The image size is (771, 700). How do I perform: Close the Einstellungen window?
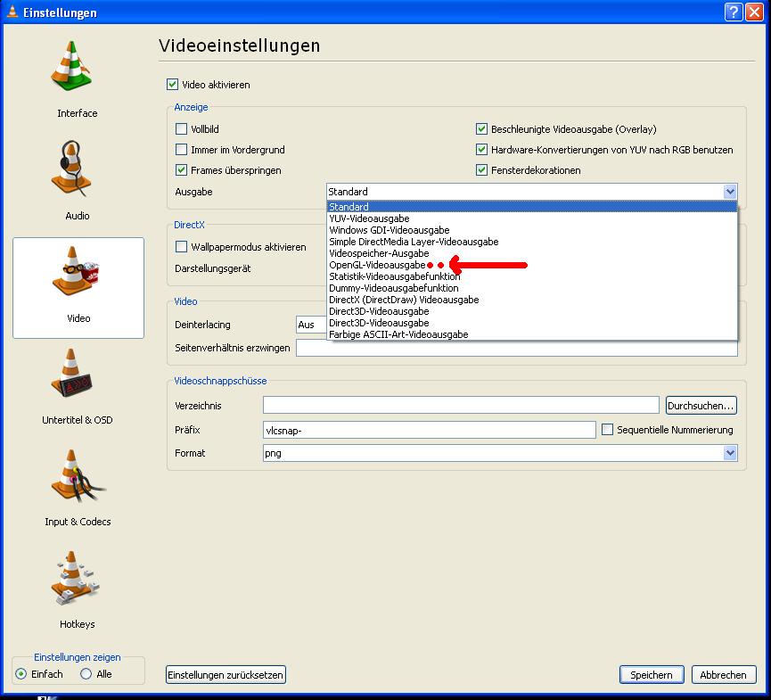754,12
